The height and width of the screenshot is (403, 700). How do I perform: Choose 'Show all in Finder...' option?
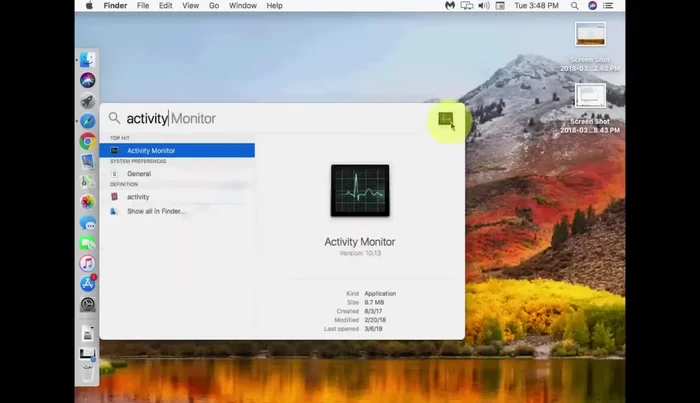[x=156, y=211]
